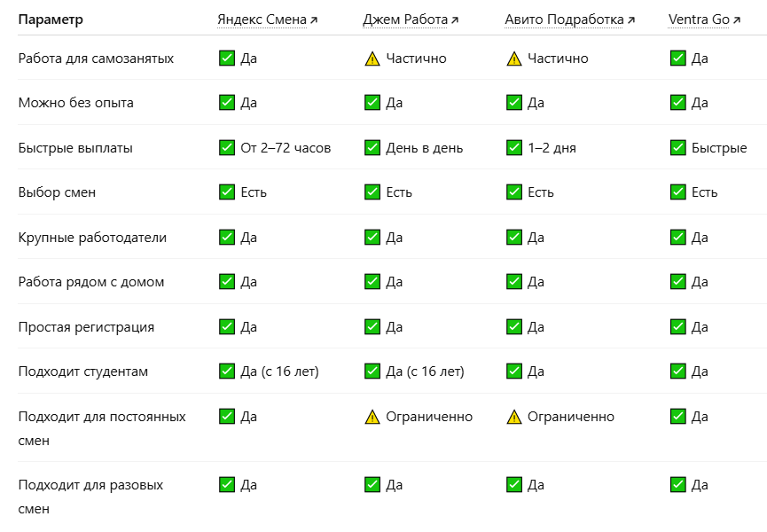Click the external arrow icon after Джем Работа

click(454, 20)
